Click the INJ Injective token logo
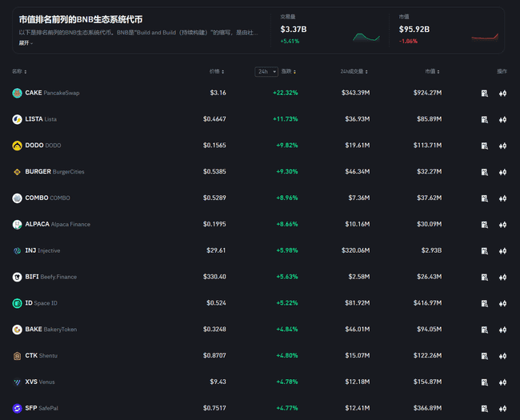The image size is (520, 420). tap(17, 250)
